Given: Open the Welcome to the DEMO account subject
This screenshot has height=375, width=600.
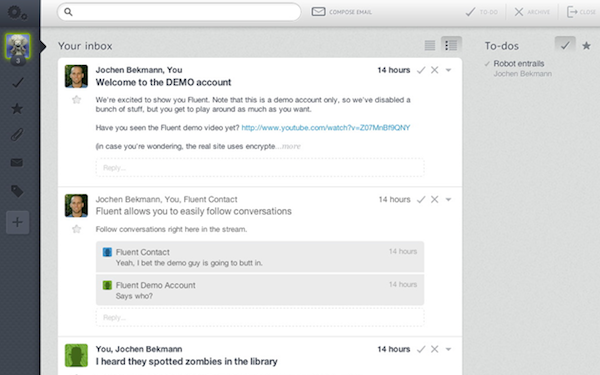Looking at the screenshot, I should point(163,82).
